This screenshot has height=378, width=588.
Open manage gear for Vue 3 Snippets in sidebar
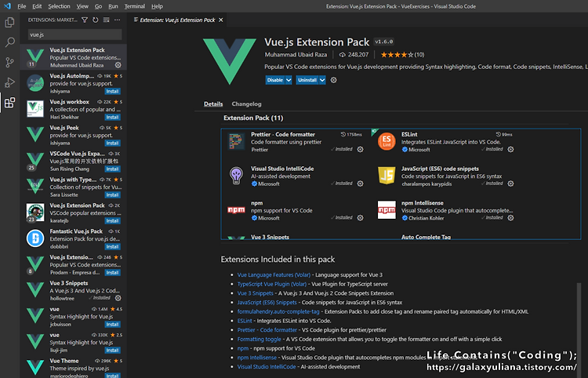click(118, 298)
